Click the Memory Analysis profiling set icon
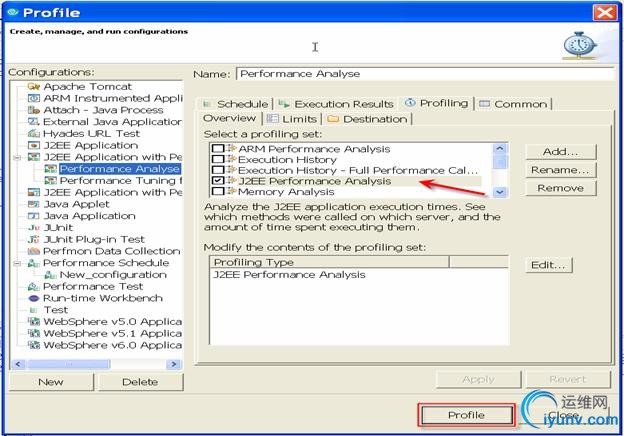 pyautogui.click(x=231, y=191)
